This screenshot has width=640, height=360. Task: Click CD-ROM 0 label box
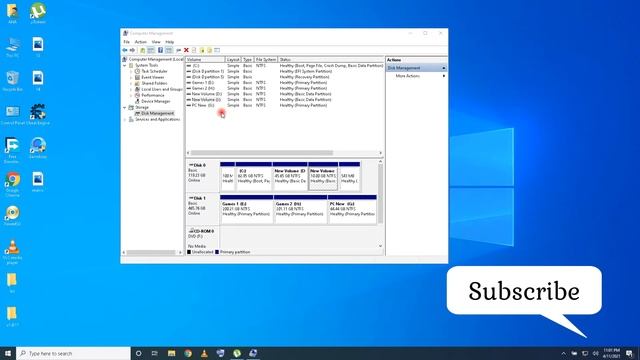[x=202, y=238]
